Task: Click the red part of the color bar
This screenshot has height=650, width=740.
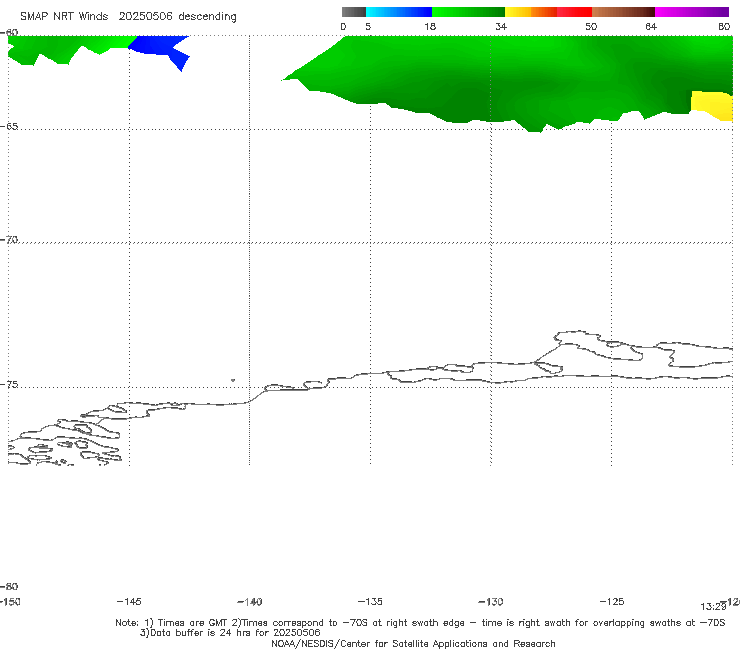Action: 575,12
